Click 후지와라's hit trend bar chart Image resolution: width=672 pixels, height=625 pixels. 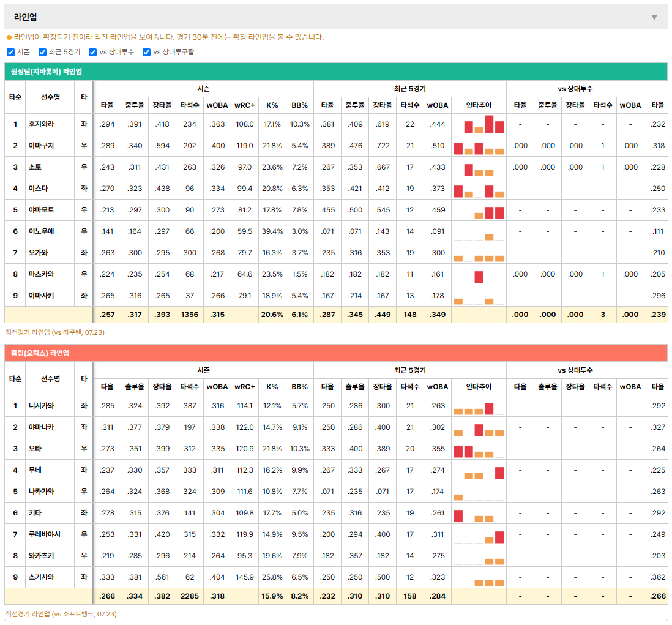pos(479,124)
